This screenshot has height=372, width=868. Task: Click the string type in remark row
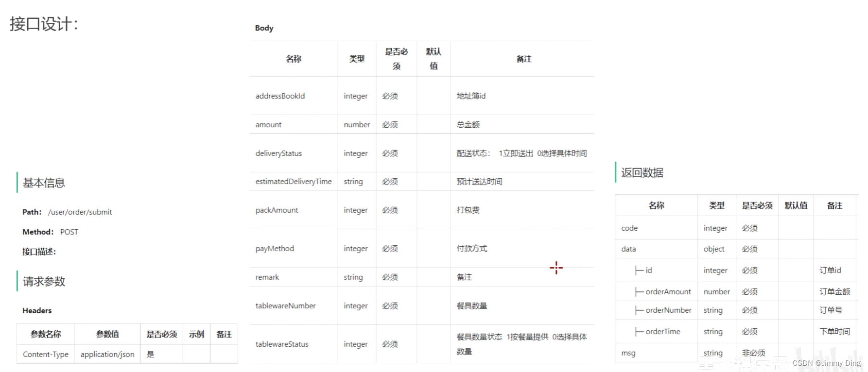(353, 277)
